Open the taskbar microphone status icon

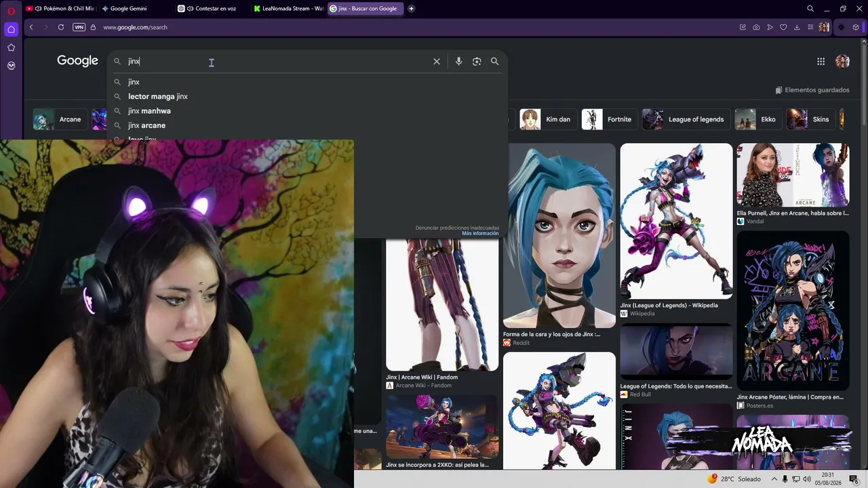pos(785,479)
